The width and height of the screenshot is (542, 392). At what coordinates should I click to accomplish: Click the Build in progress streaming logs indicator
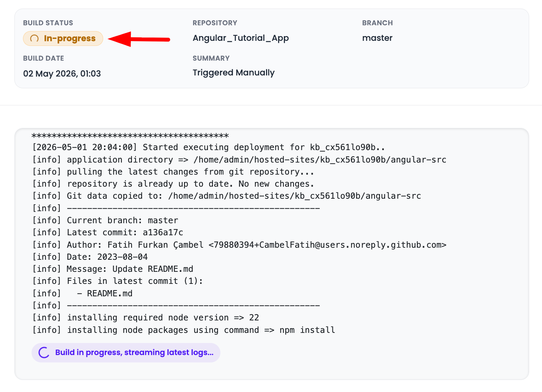[126, 353]
